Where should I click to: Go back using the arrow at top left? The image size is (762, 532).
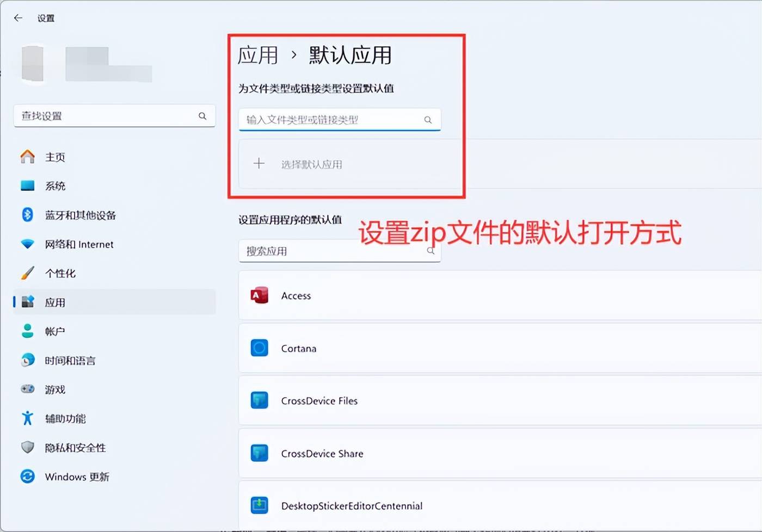click(18, 17)
